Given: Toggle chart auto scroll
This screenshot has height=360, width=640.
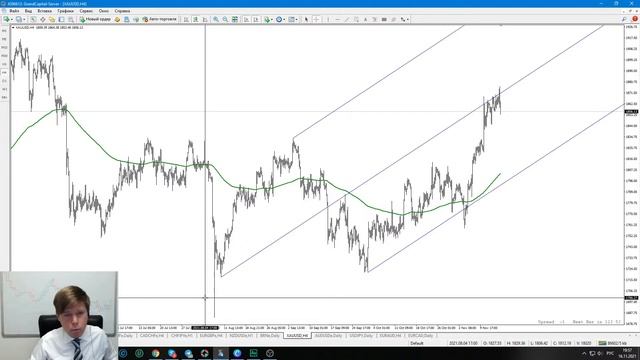Looking at the screenshot, I should pos(246,19).
